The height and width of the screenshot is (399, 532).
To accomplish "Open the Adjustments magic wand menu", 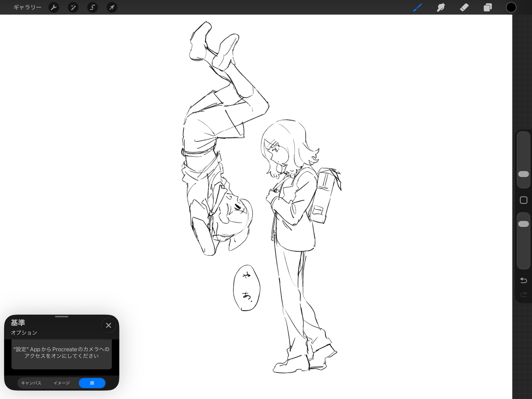I will tap(73, 7).
